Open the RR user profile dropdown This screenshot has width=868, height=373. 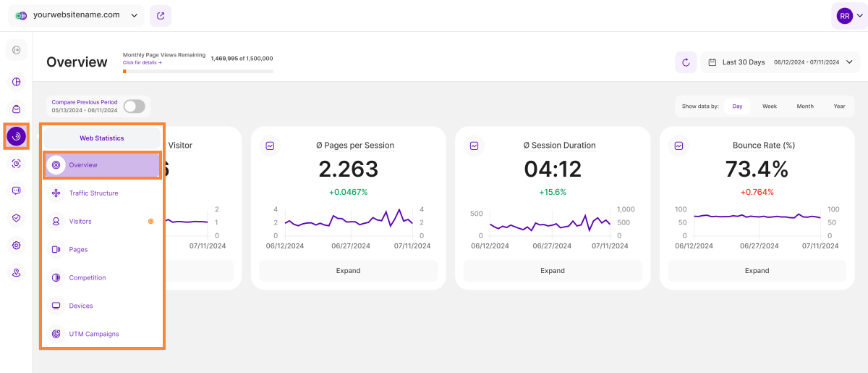(x=848, y=15)
